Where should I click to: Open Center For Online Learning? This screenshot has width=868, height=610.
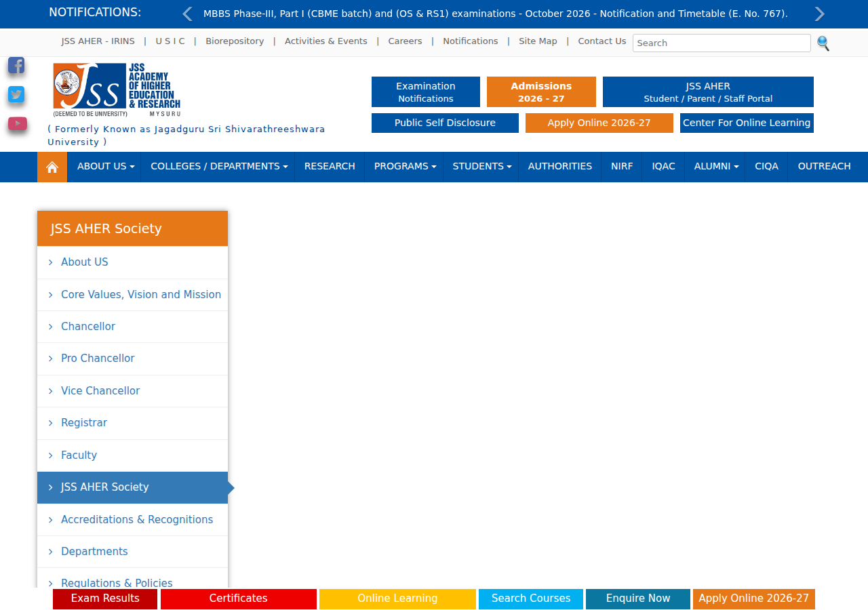(747, 123)
